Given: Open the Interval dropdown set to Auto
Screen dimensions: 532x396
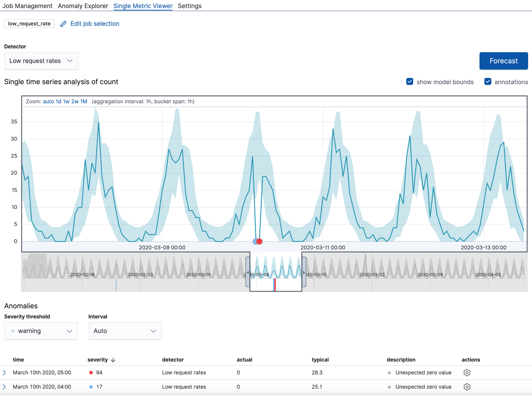Looking at the screenshot, I should (125, 331).
